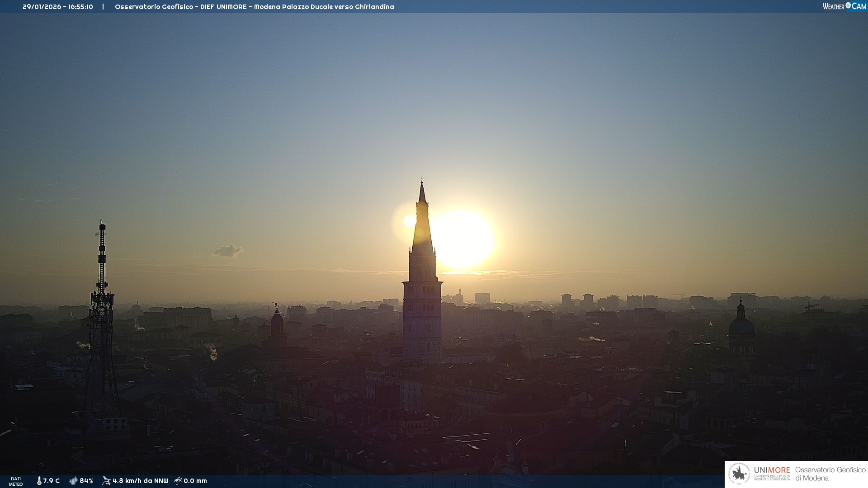868x488 pixels.
Task: Click the 84% humidity value
Action: click(x=86, y=481)
